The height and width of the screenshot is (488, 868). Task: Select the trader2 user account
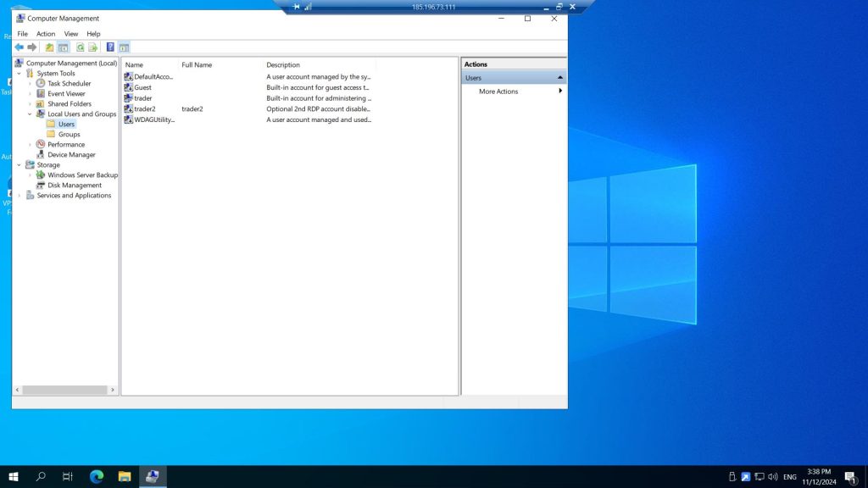144,109
